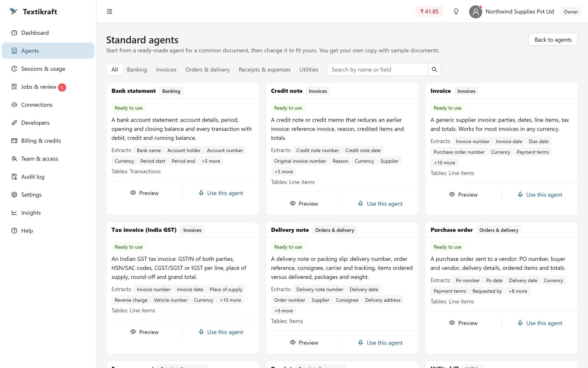The width and height of the screenshot is (588, 368).
Task: Switch to the Banking tab
Action: pos(137,70)
